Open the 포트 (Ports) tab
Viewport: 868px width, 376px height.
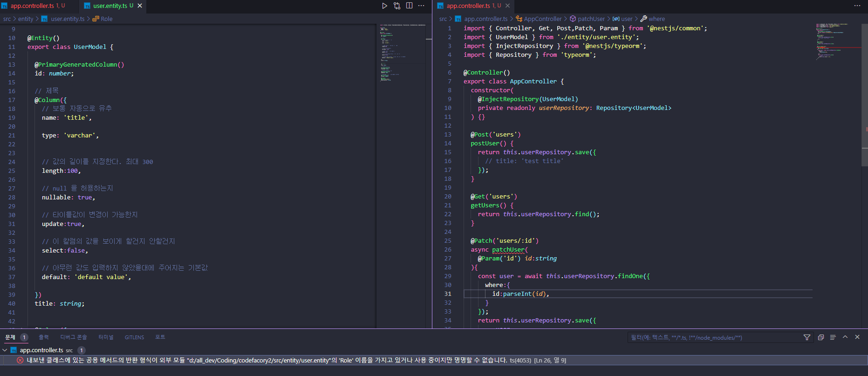pos(160,337)
